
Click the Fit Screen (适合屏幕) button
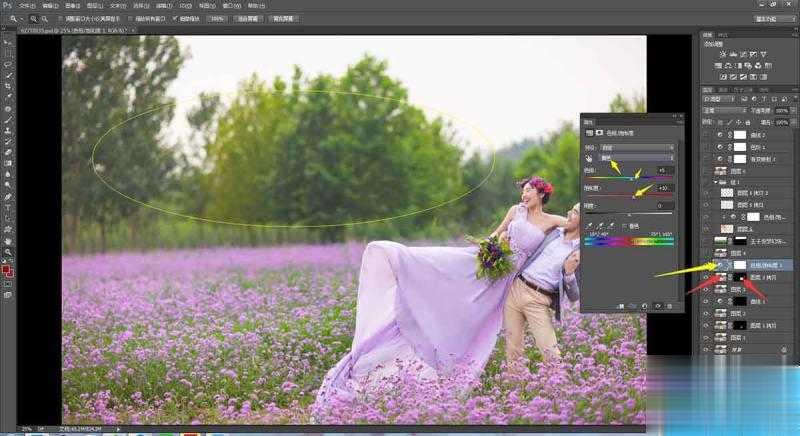coord(248,19)
